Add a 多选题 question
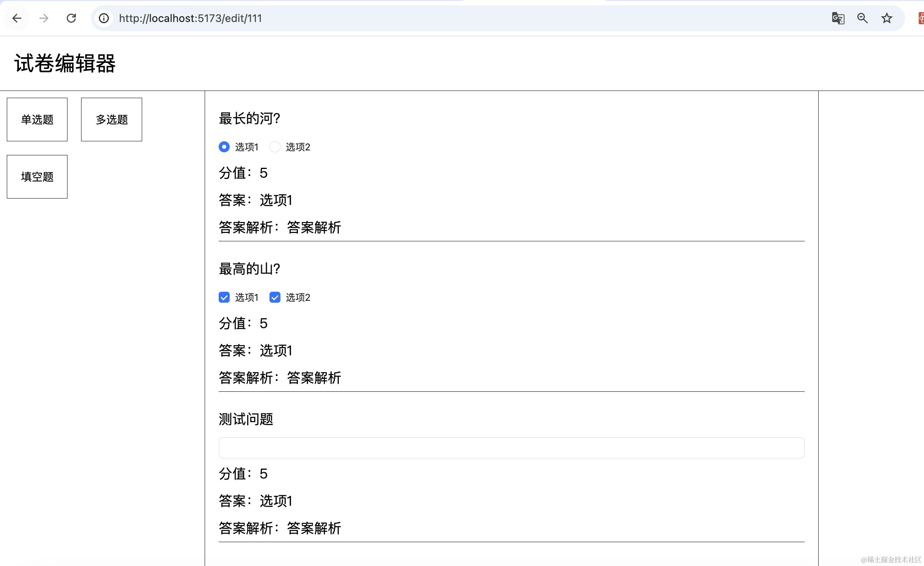 click(111, 120)
